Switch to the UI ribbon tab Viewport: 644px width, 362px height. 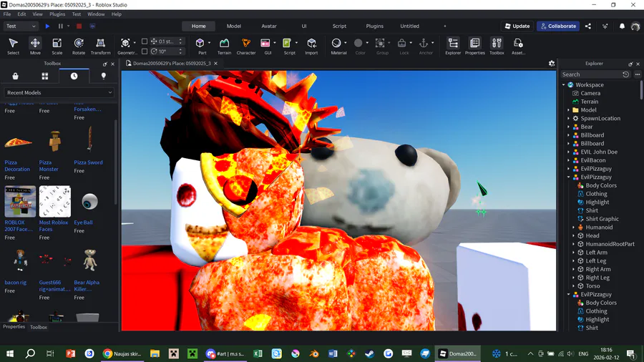(304, 26)
